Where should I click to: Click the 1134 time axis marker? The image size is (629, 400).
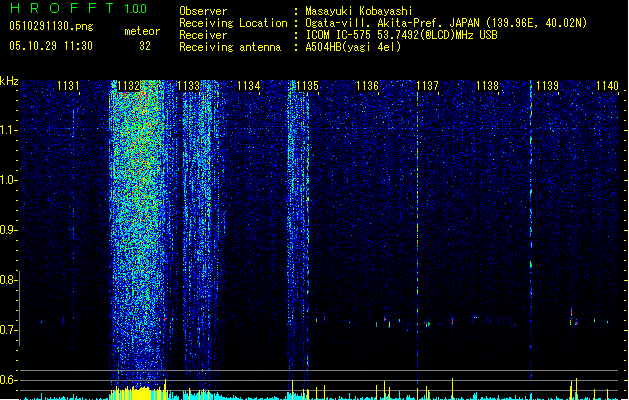point(249,86)
